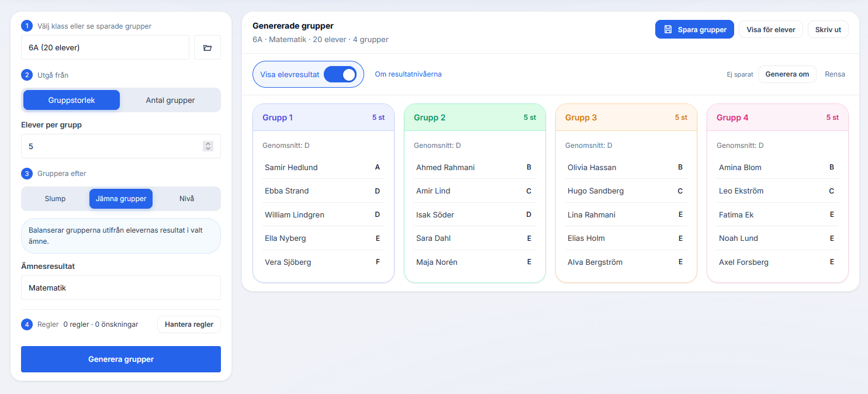
Task: Click the Ej sparat status text
Action: [740, 74]
